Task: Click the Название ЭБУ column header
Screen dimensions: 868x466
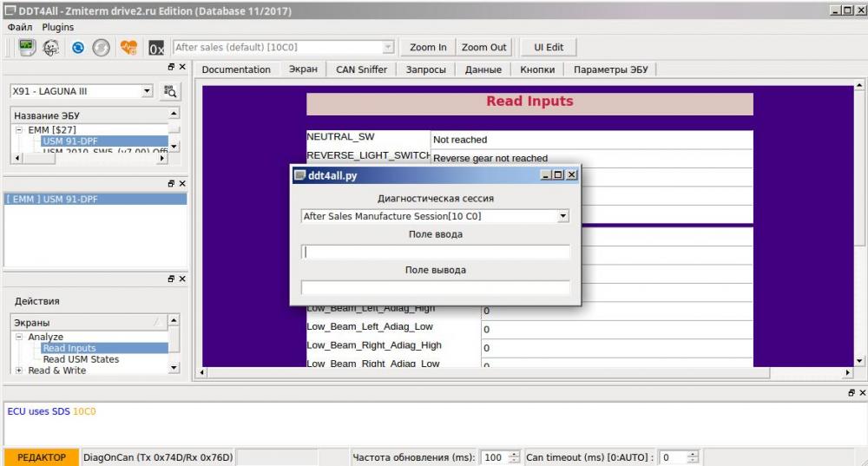Action: tap(89, 115)
